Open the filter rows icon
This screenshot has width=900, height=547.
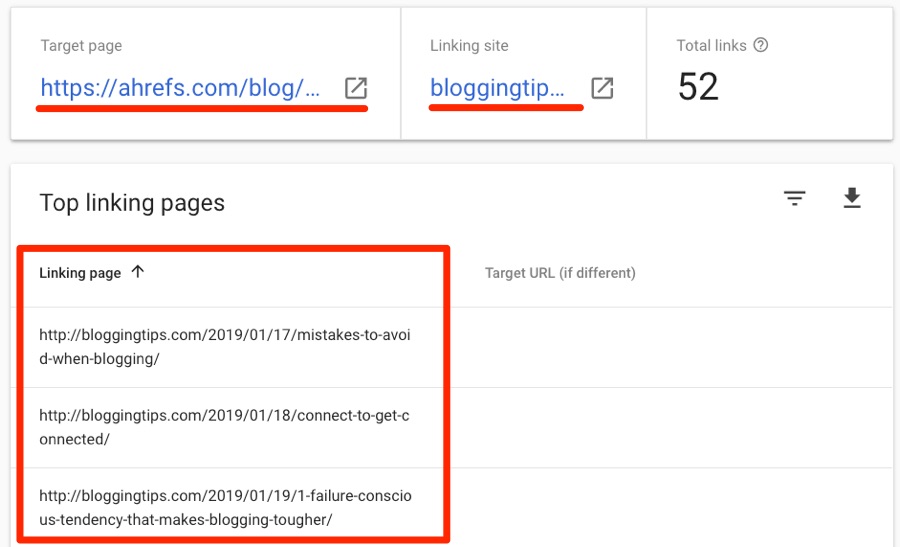794,199
